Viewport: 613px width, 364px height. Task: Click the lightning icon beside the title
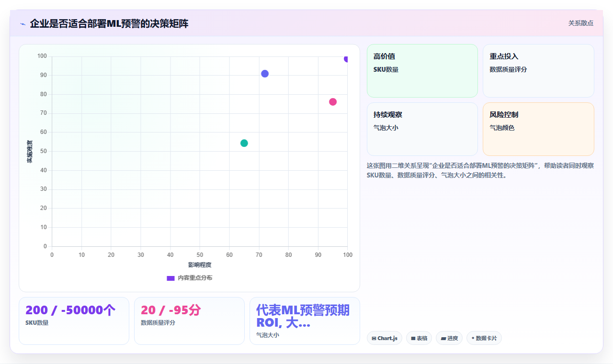tap(23, 24)
